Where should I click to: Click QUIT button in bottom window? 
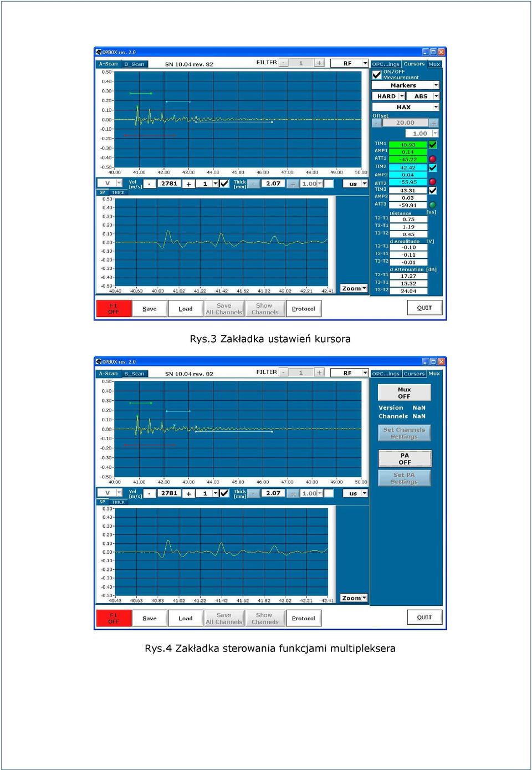pyautogui.click(x=424, y=617)
